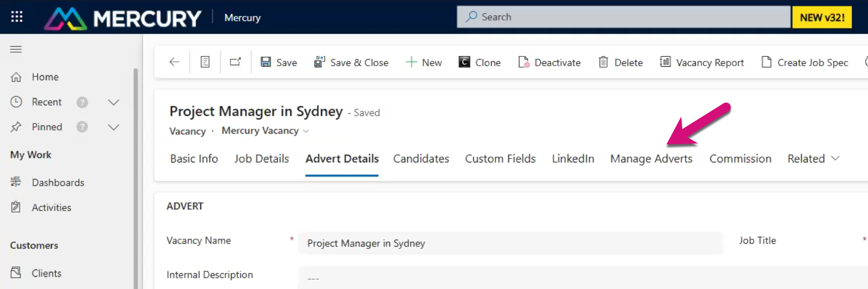Image resolution: width=868 pixels, height=289 pixels.
Task: Click the help badge next to Recent
Action: (x=82, y=102)
